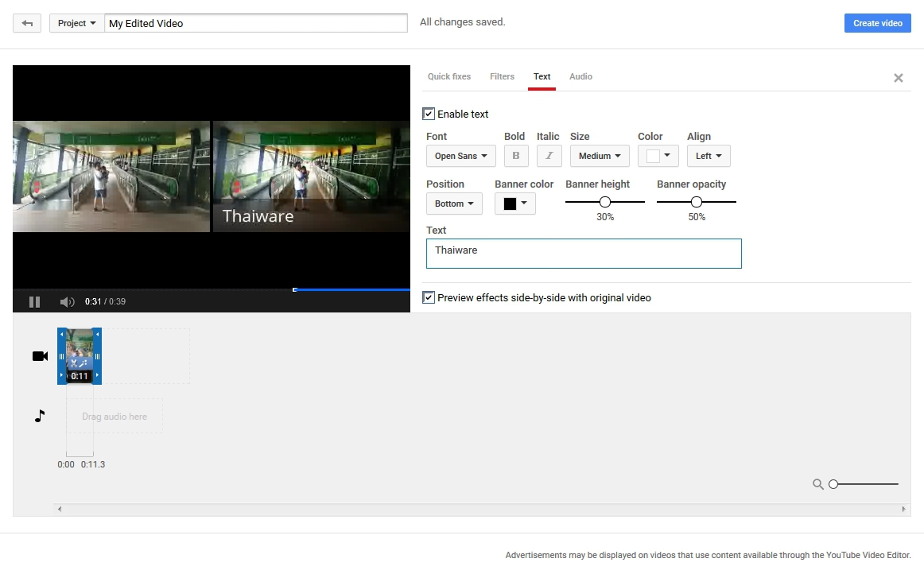Switch to the Audio tab
This screenshot has width=924, height=574.
point(580,77)
